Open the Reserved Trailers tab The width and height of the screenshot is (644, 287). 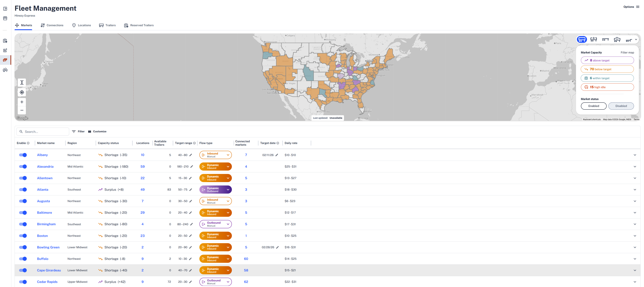tap(139, 25)
